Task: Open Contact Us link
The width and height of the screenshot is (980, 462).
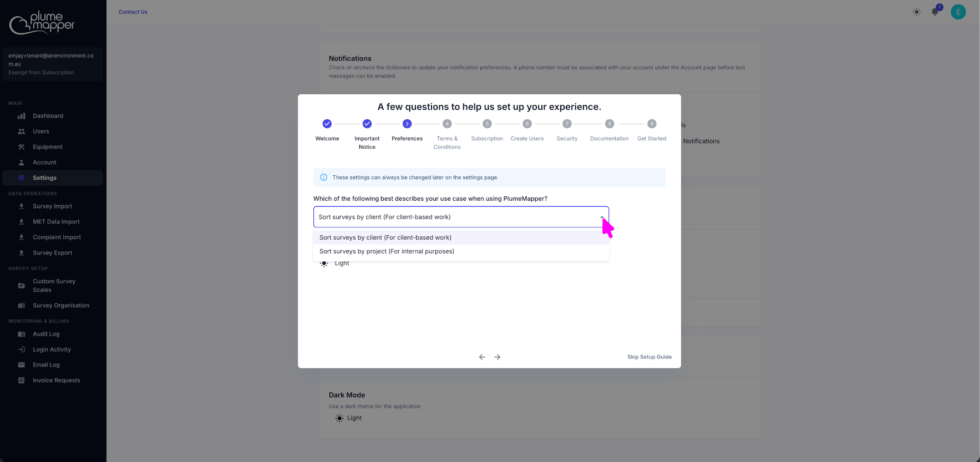Action: [x=133, y=12]
